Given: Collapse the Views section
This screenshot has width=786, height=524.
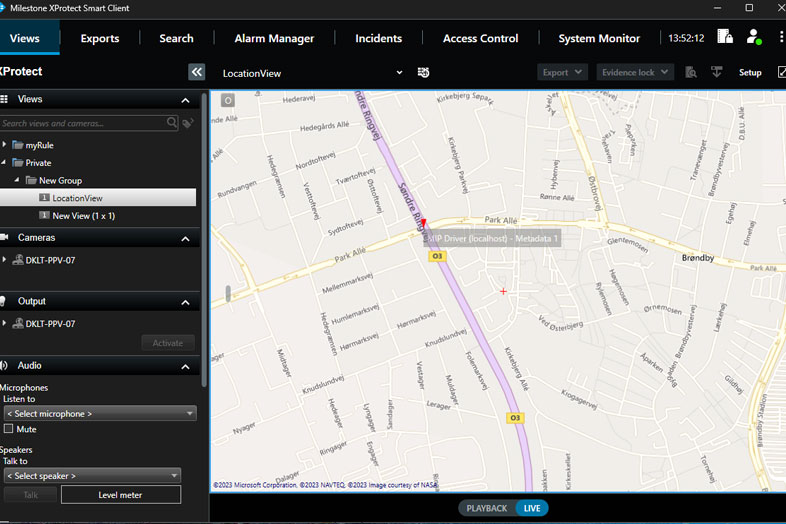Looking at the screenshot, I should coord(185,100).
